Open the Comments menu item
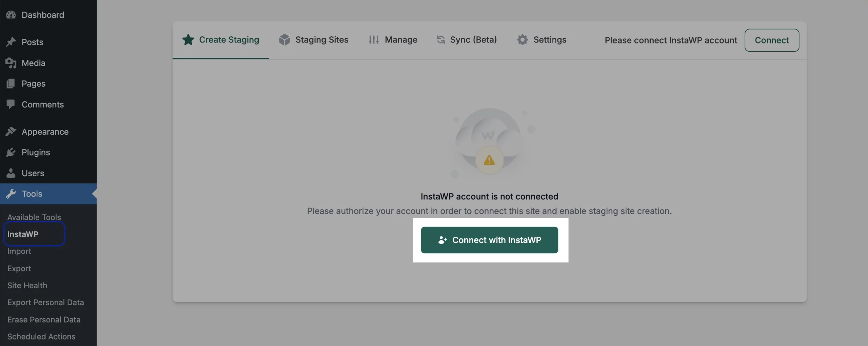Screen dimensions: 868x346 48,104
